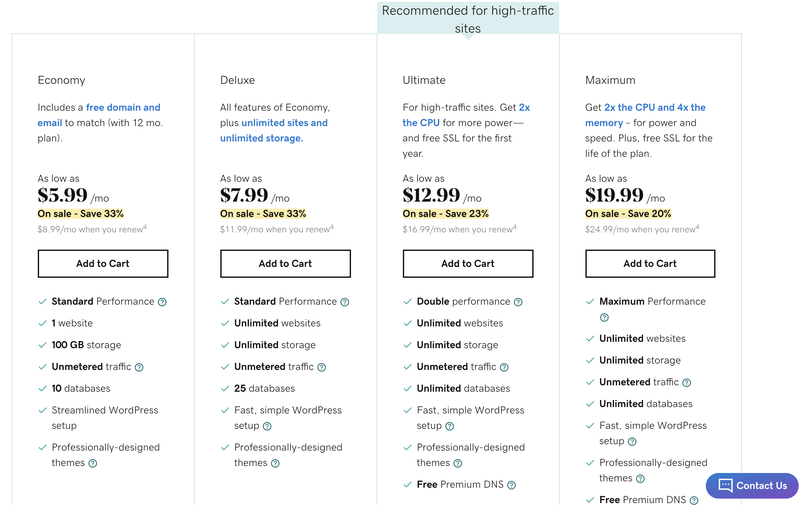Follow unlimited sites and unlimited storage link

coord(274,131)
